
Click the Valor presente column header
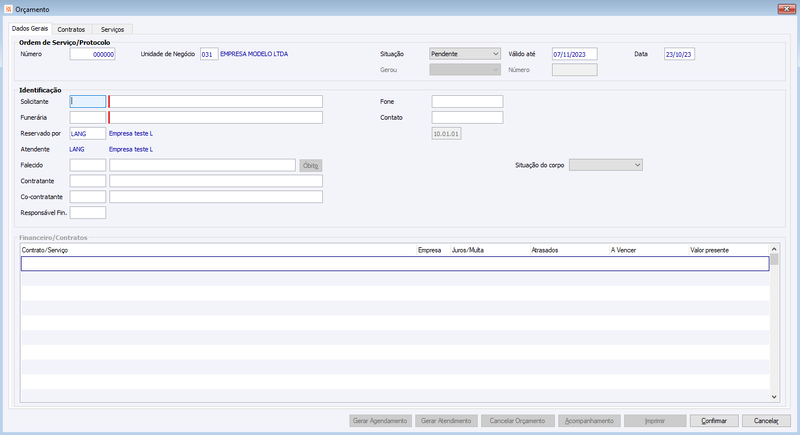tap(729, 250)
